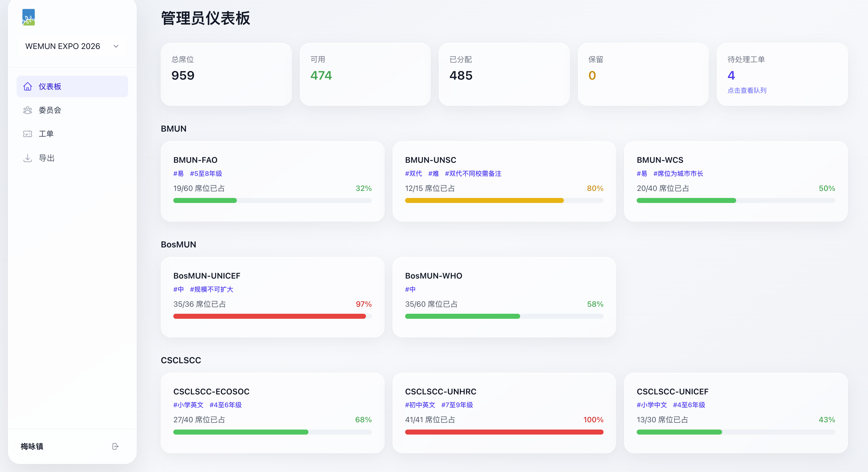Click the CSCLSCC-UNHRC full red progress bar
The image size is (868, 472).
tap(504, 432)
